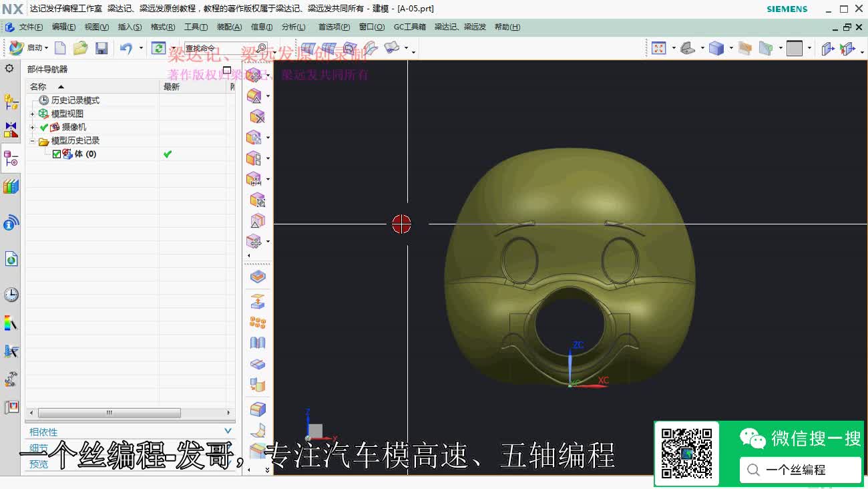Open the 分析(L) menu
Viewport: 868px width, 489px height.
coord(293,27)
